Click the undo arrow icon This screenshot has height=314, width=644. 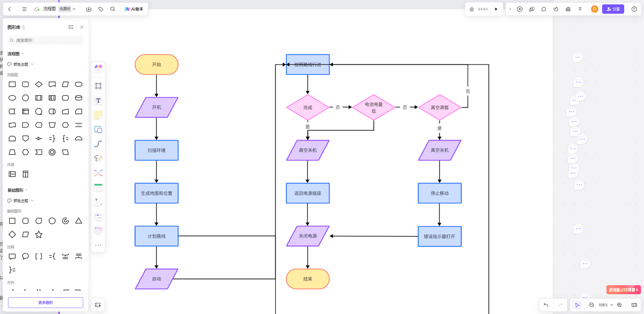[546, 305]
